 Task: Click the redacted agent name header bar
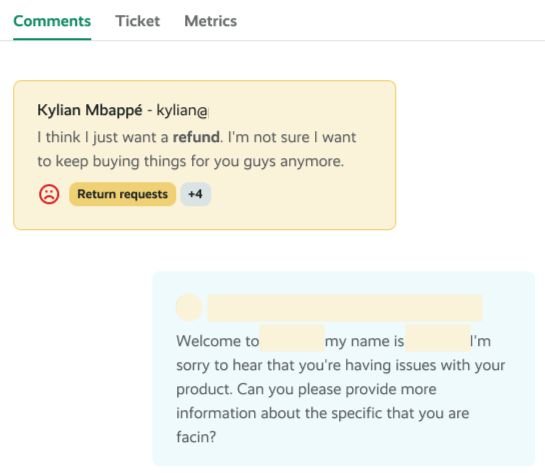pos(345,308)
